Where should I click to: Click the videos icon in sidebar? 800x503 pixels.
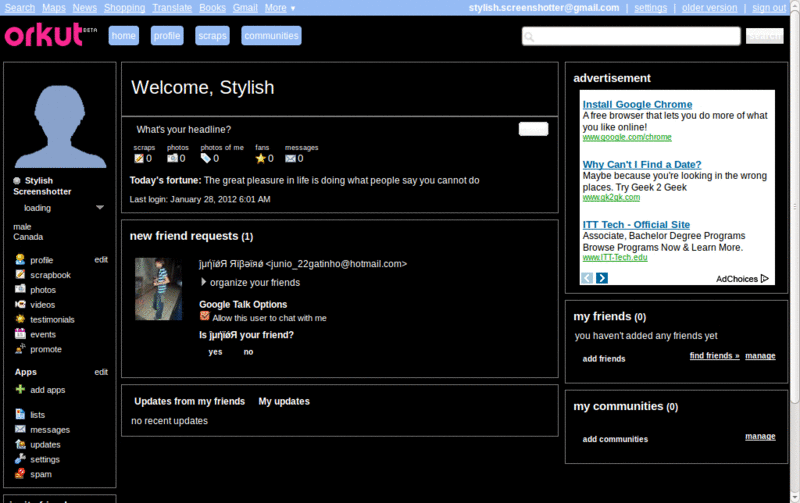pyautogui.click(x=20, y=304)
